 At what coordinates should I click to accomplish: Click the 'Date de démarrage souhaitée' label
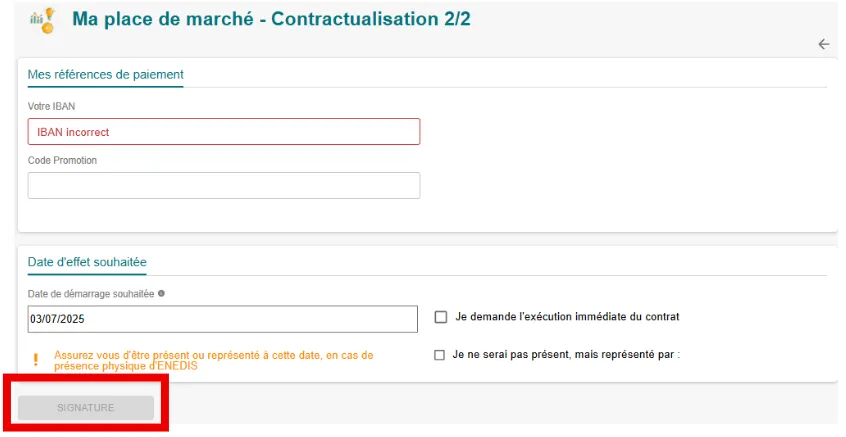tap(91, 294)
